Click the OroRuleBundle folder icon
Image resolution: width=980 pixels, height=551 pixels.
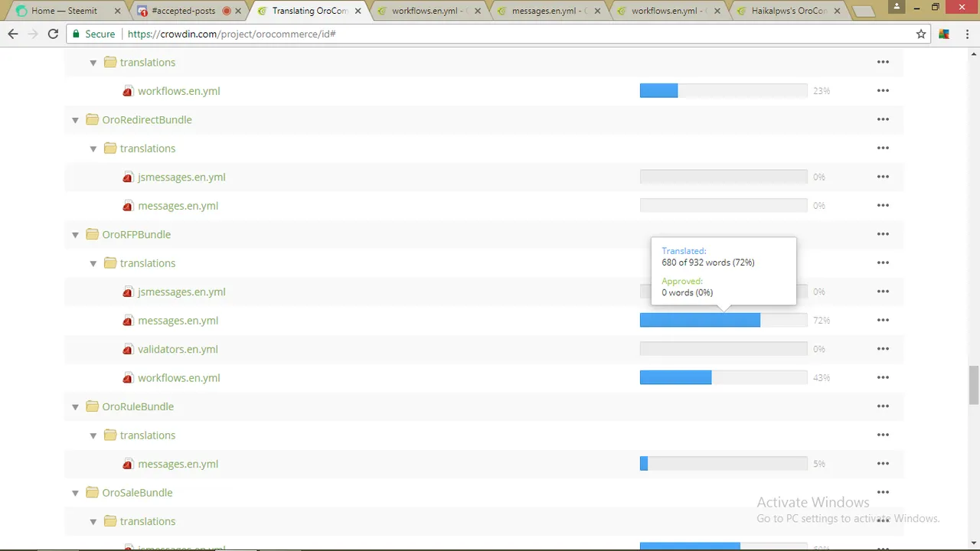click(x=92, y=406)
